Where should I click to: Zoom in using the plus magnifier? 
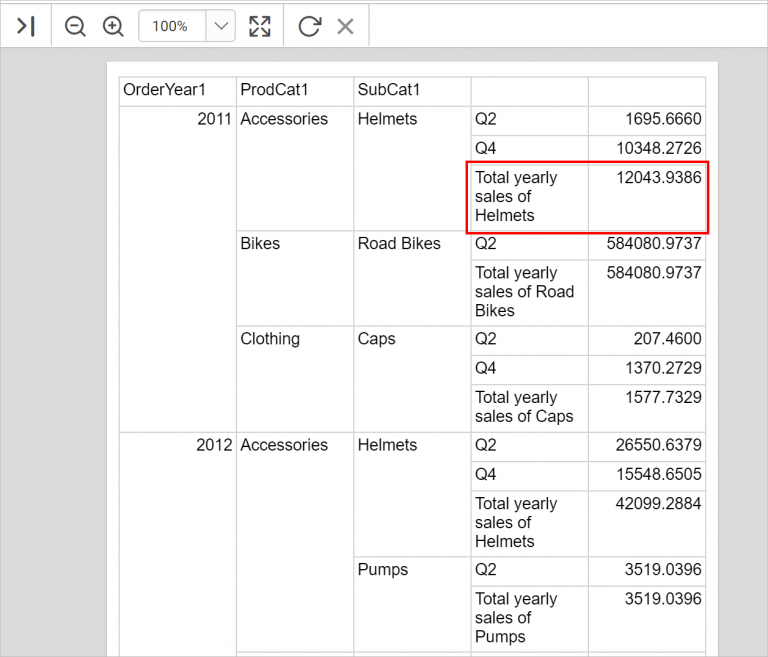click(x=113, y=26)
